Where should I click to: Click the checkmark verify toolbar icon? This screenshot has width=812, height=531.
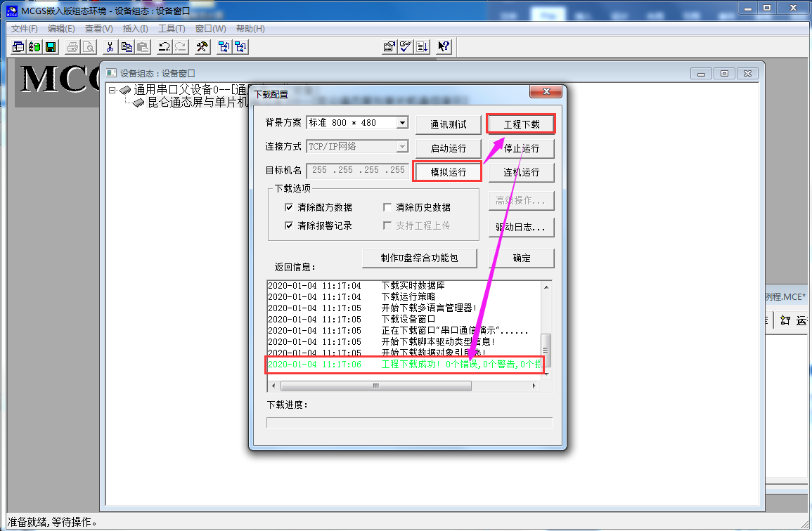[x=406, y=47]
